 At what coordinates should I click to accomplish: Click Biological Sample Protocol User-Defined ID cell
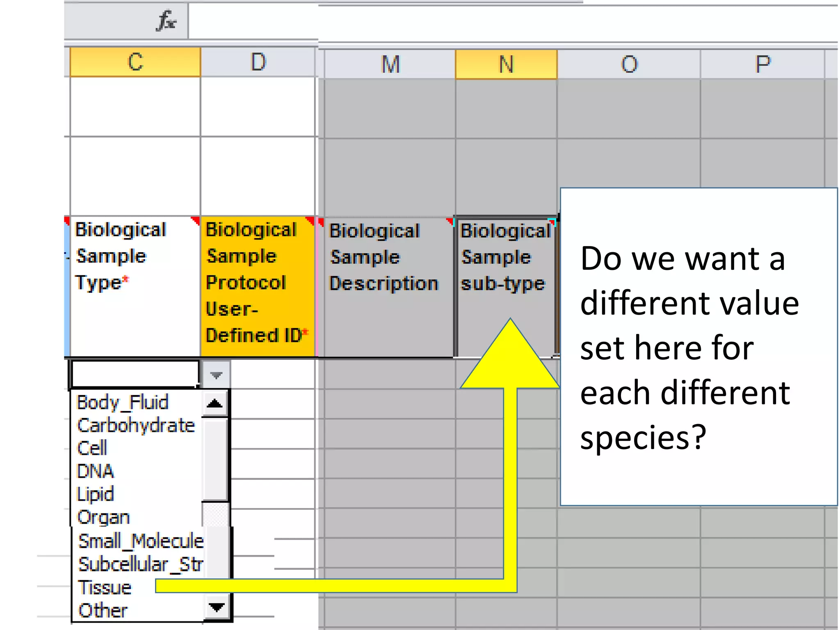pos(258,286)
